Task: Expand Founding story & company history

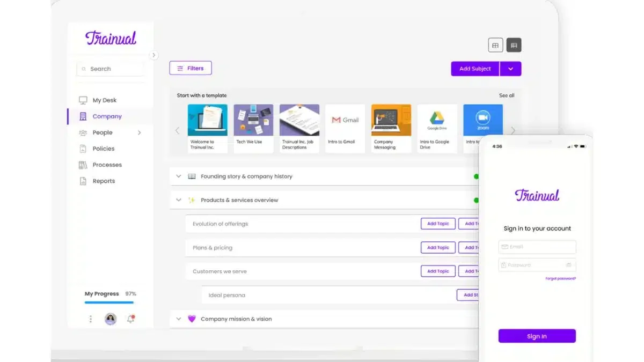Action: coord(179,176)
